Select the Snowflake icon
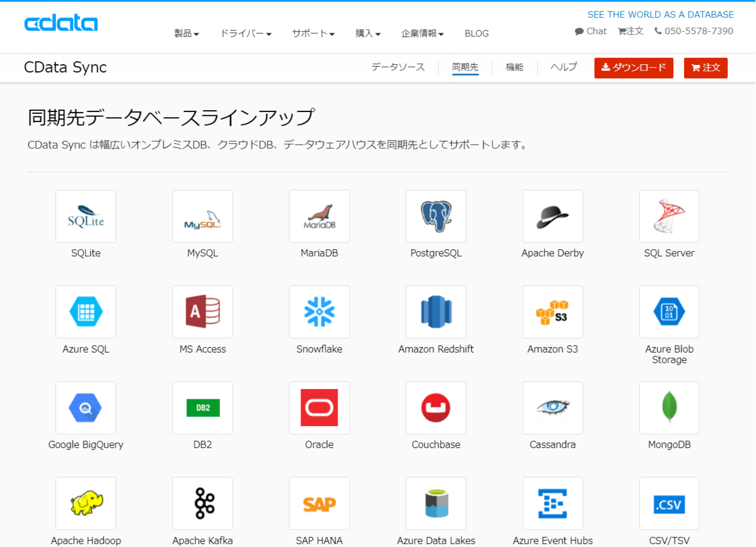The width and height of the screenshot is (756, 547). click(319, 312)
